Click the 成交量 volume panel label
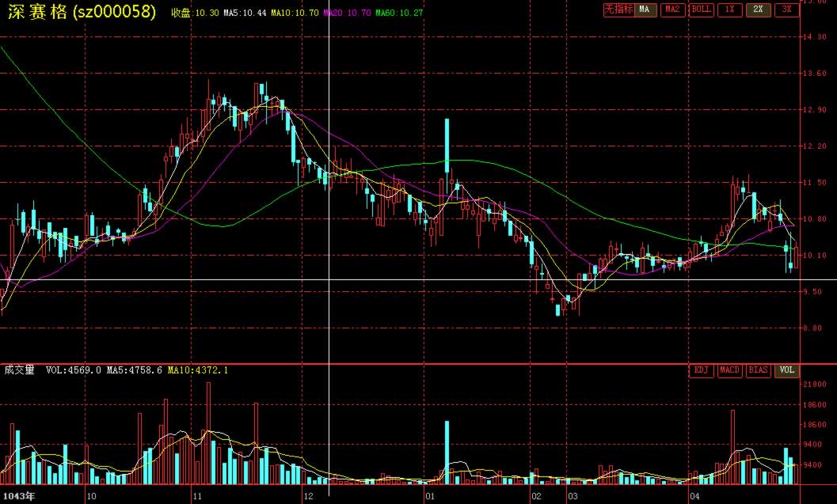837x504 pixels. tap(20, 369)
